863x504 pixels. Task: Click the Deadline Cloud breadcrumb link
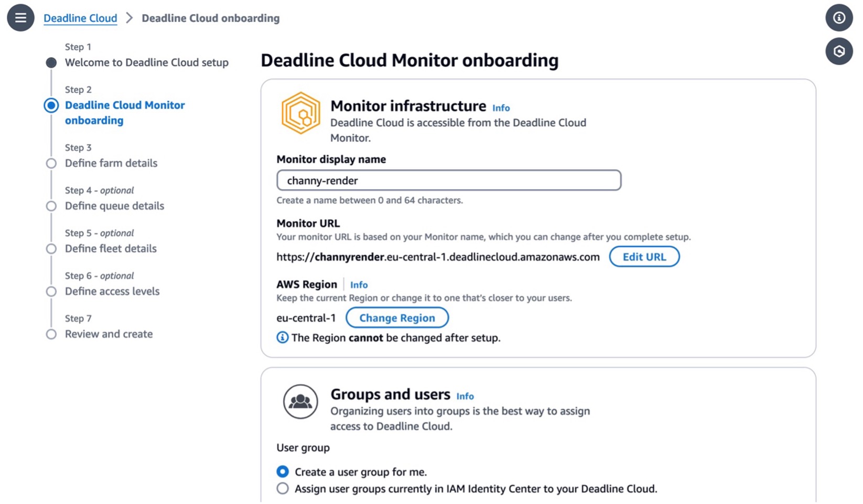[x=80, y=18]
